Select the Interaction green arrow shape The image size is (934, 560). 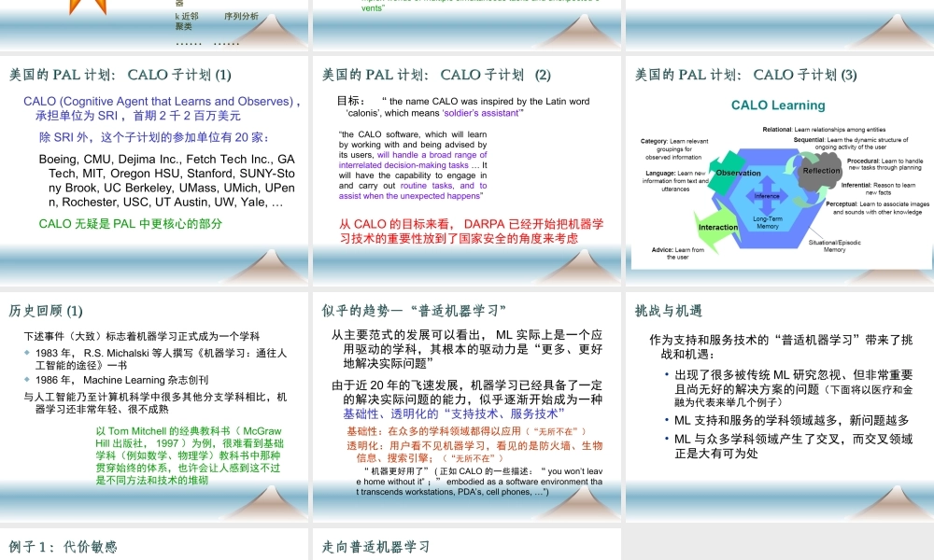tap(717, 227)
